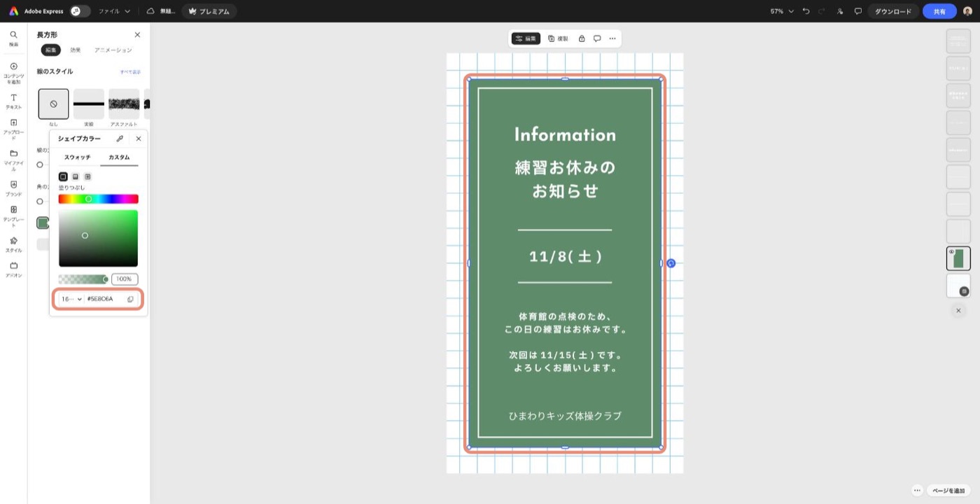The width and height of the screenshot is (980, 504).
Task: Toggle eye icon on selected page thumbnail
Action: [x=951, y=252]
